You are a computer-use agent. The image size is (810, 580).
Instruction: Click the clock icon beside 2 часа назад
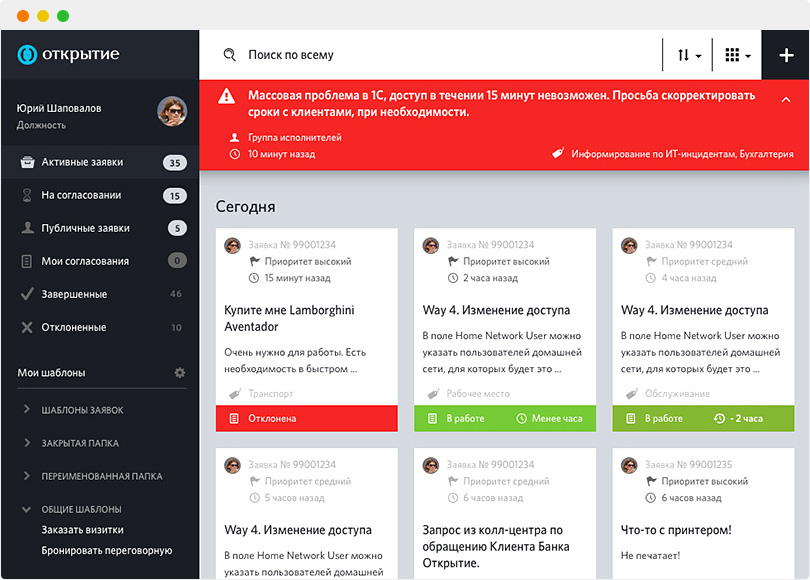click(453, 278)
